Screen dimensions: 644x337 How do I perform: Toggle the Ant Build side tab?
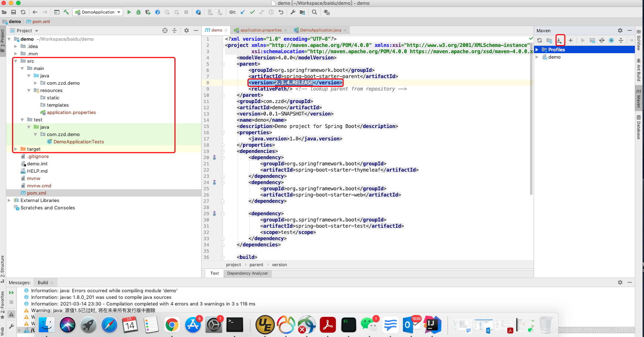[639, 70]
